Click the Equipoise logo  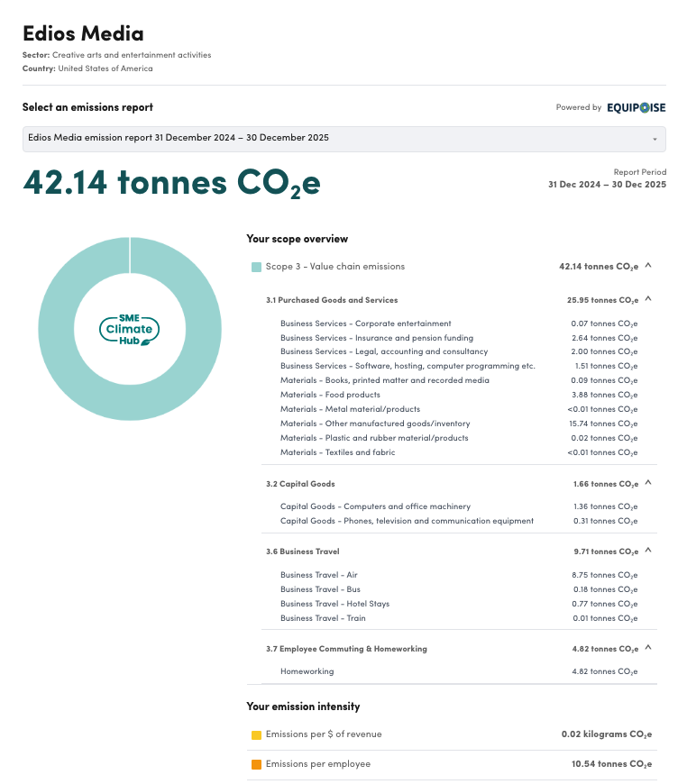click(636, 107)
